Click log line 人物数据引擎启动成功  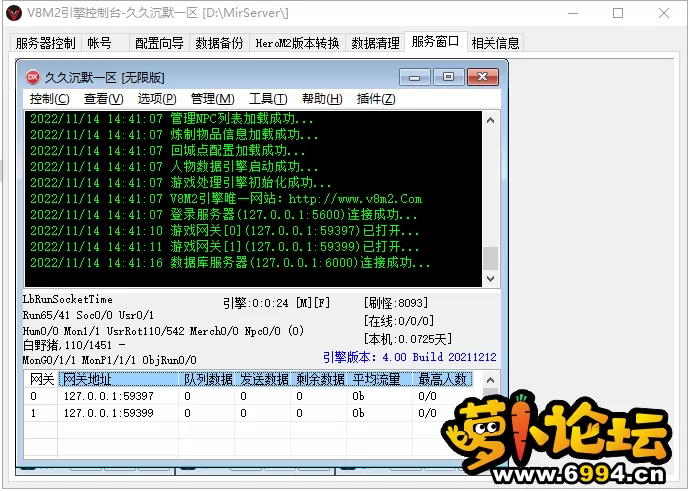pos(174,167)
